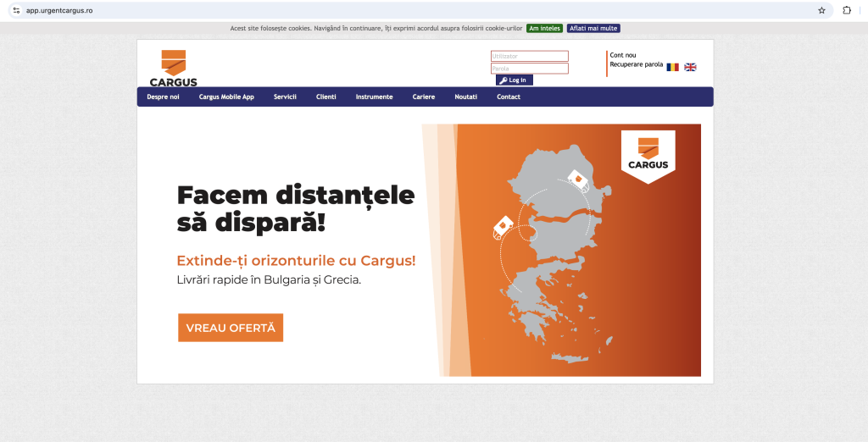Open the Clienti menu
Viewport: 868px width, 442px height.
pos(326,97)
